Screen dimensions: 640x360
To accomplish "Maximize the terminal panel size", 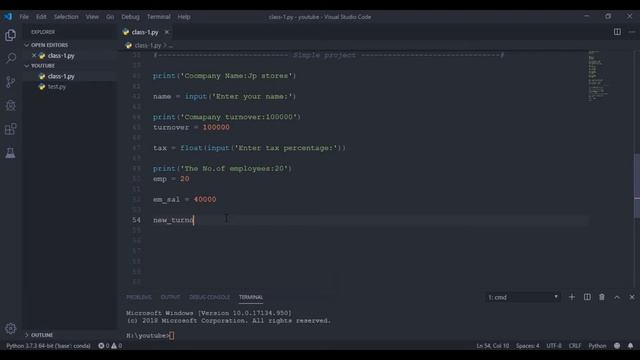I will (x=617, y=297).
